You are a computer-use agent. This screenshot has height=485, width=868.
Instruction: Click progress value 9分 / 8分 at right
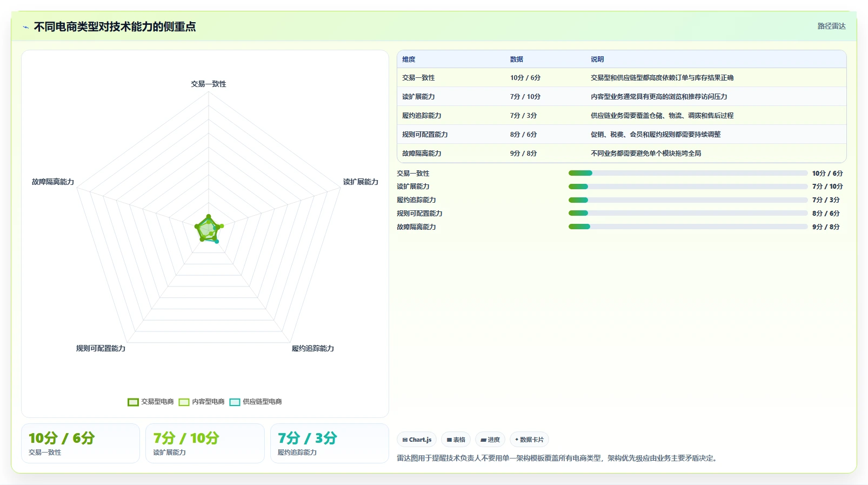pos(826,227)
